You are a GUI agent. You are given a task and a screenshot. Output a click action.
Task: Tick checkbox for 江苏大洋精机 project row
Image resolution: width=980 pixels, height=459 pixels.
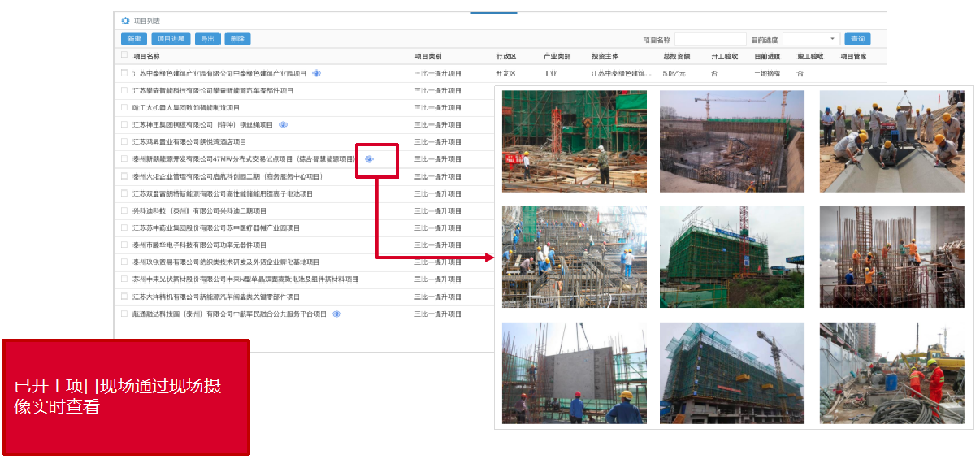coord(124,297)
